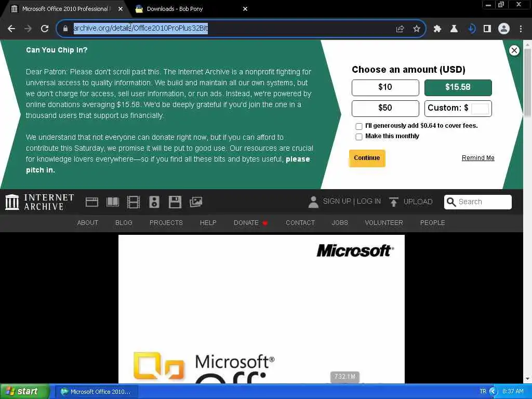Go back using the browser back arrow
This screenshot has width=532, height=399.
[x=11, y=29]
